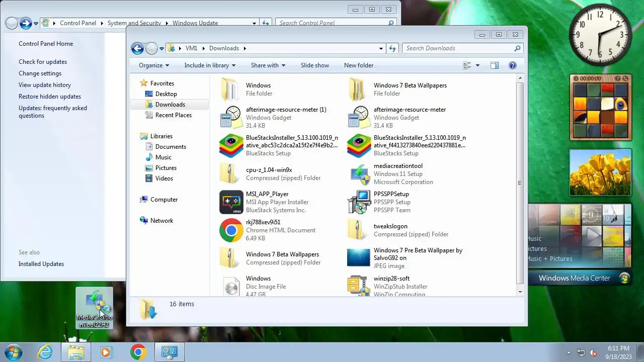This screenshot has height=362, width=644.
Task: Click arrow after Downloads in breadcrumb
Action: pyautogui.click(x=245, y=48)
